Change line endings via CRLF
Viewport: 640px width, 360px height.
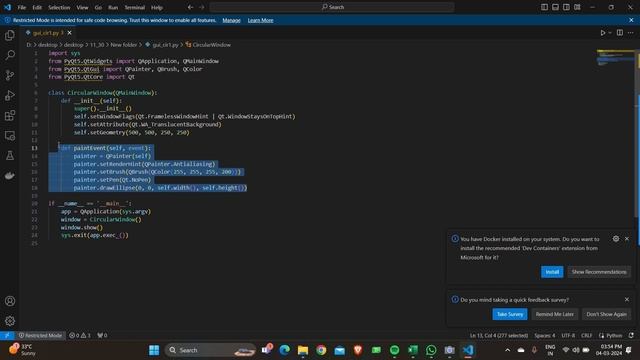pos(586,335)
